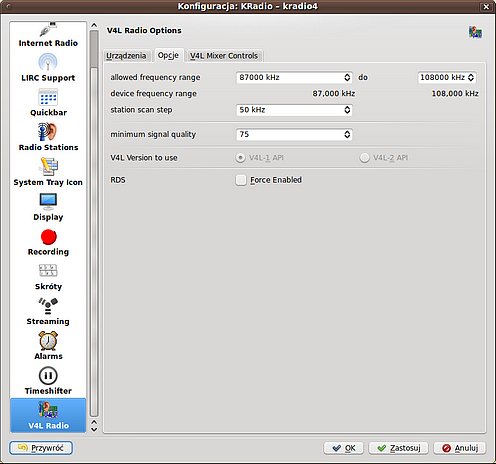Click the Anuluj cancel button
The height and width of the screenshot is (464, 496).
pyautogui.click(x=460, y=448)
